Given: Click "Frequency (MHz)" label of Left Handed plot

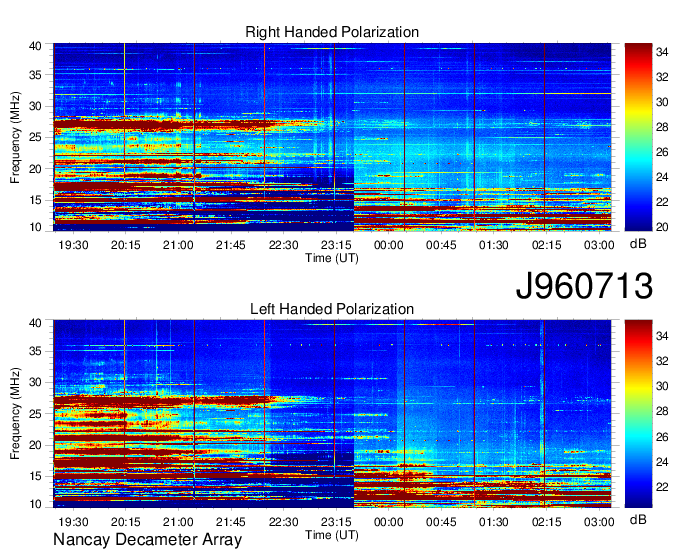Looking at the screenshot, I should pos(15,414).
